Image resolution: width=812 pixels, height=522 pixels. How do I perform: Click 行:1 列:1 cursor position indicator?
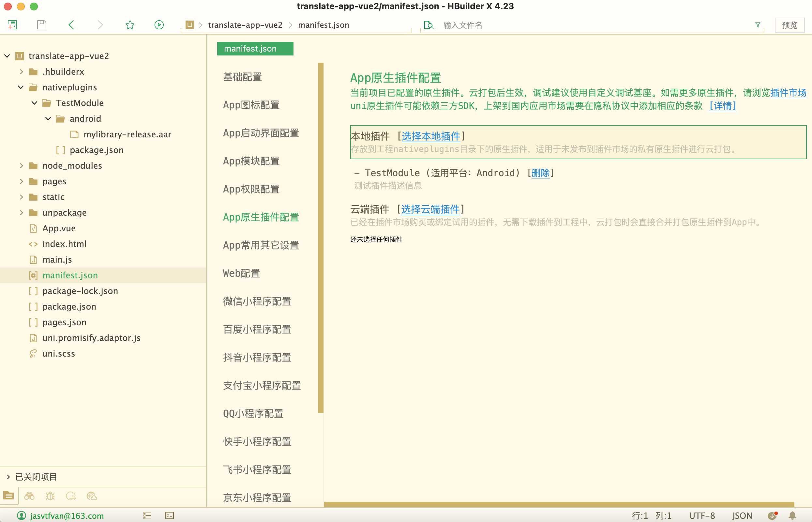[x=651, y=515]
